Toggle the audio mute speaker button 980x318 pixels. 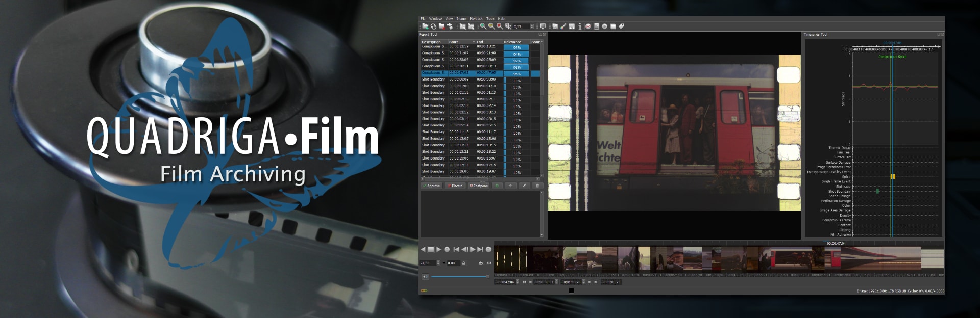click(x=425, y=277)
